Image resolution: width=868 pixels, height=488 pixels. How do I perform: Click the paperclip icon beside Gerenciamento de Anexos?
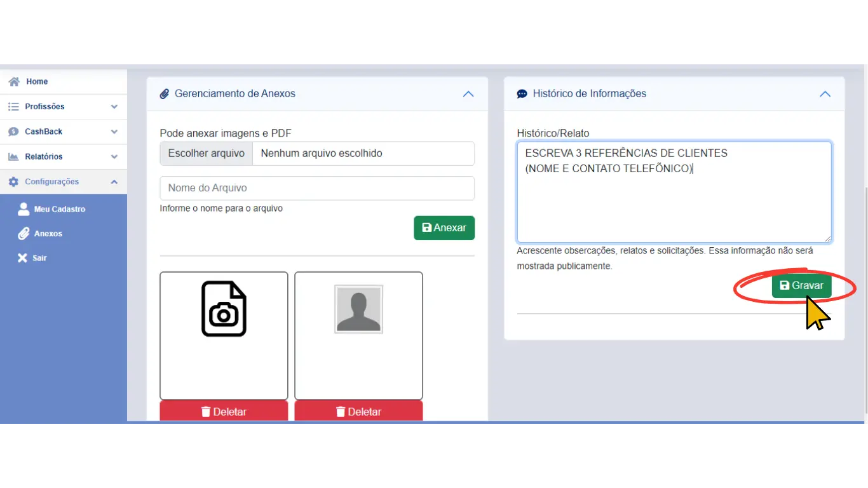(x=164, y=93)
